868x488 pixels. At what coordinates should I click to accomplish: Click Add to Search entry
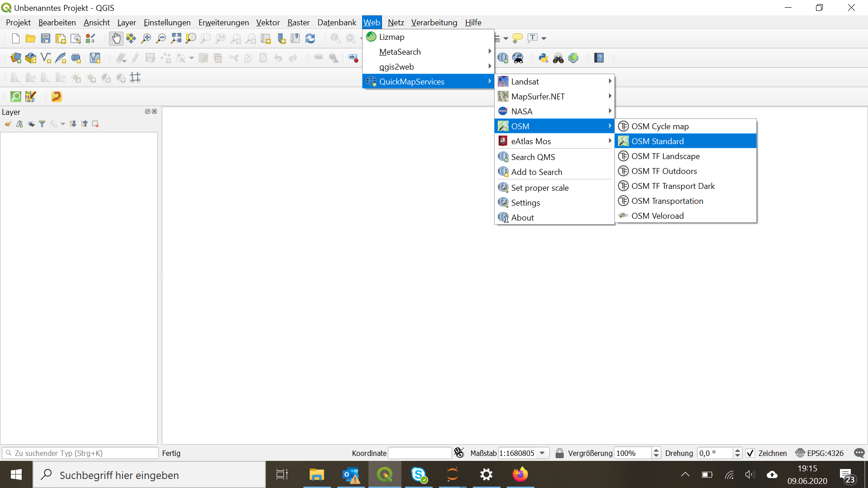click(555, 172)
